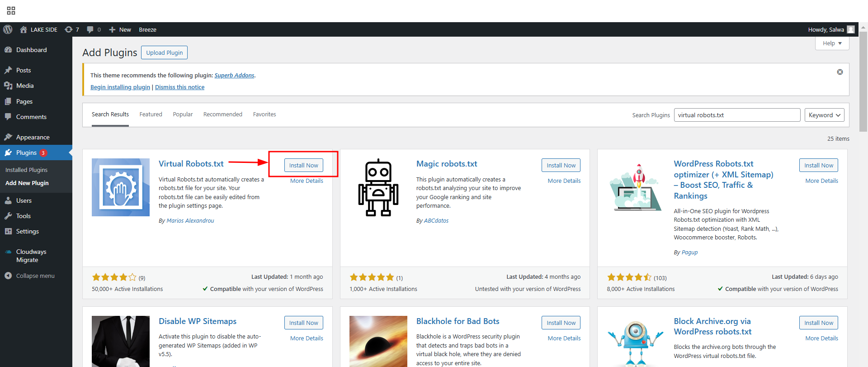Switch to the Popular tab

click(183, 114)
